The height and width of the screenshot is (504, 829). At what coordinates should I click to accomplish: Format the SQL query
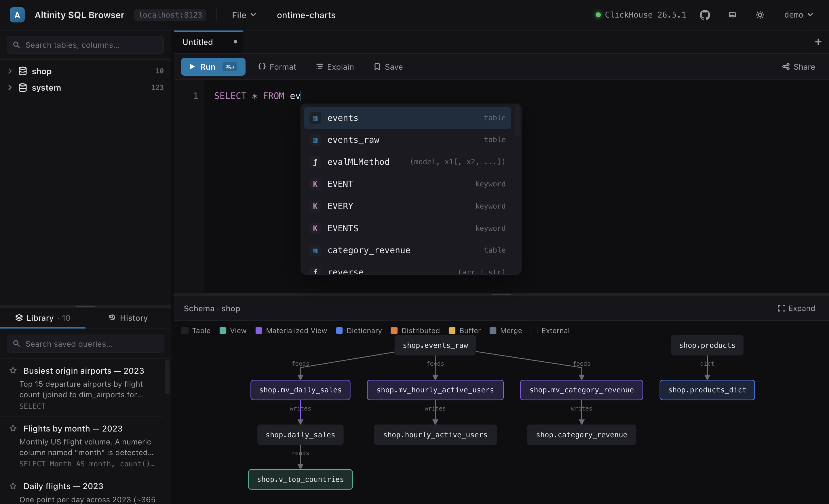pos(277,66)
